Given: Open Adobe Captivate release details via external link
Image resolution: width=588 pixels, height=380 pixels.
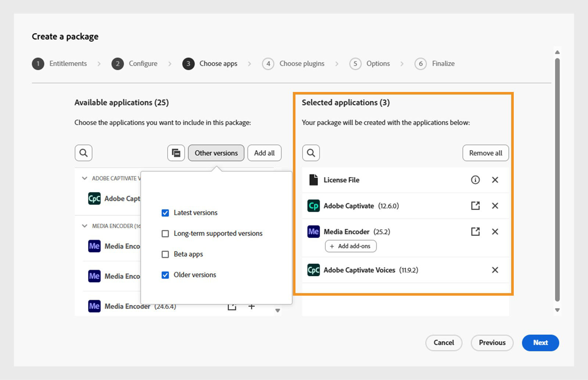Looking at the screenshot, I should (x=475, y=206).
